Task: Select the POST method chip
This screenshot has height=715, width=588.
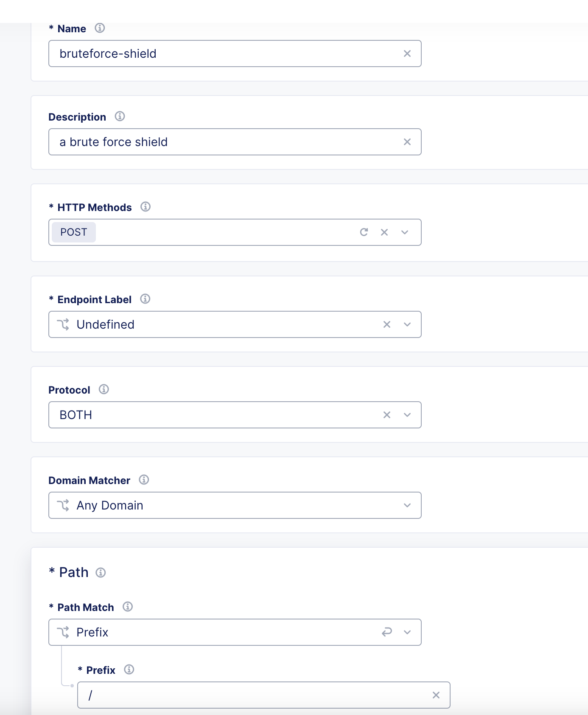Action: click(73, 232)
